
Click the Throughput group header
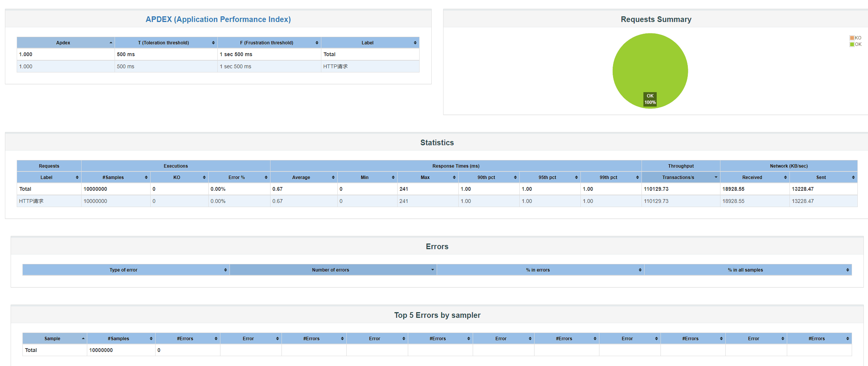pyautogui.click(x=681, y=166)
